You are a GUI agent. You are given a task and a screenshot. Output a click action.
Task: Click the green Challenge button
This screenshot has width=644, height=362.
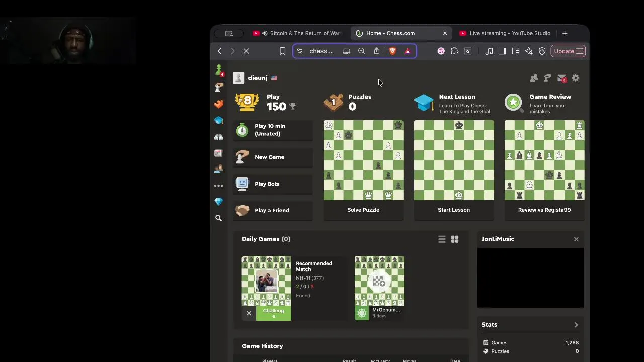[273, 313]
